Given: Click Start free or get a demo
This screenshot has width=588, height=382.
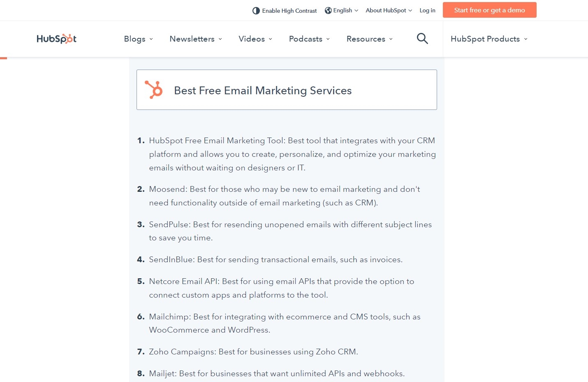Looking at the screenshot, I should pyautogui.click(x=489, y=10).
